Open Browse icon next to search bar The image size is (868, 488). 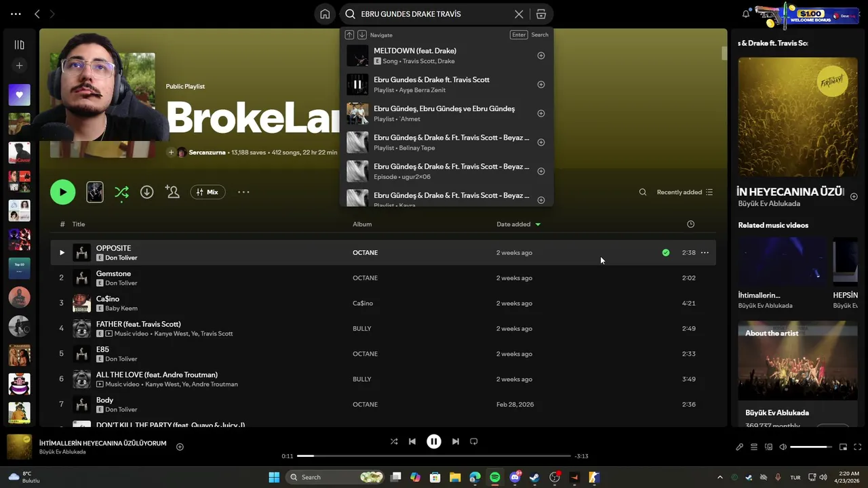[x=540, y=14]
